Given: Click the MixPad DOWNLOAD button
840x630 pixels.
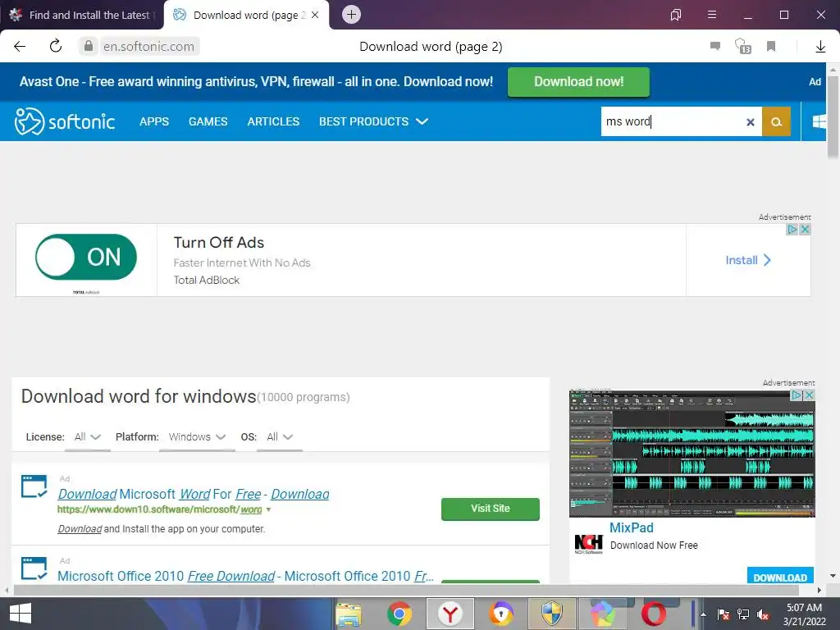Looking at the screenshot, I should [780, 577].
